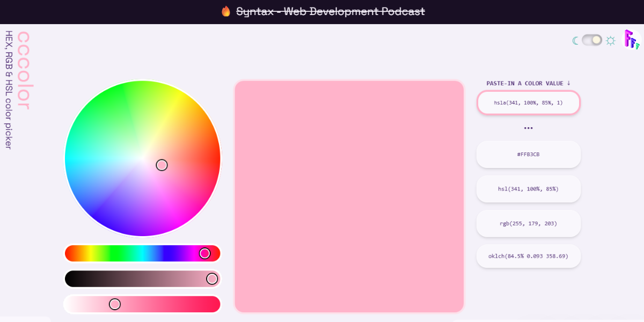
Task: Select the hsla paste-in input field
Action: coord(528,103)
